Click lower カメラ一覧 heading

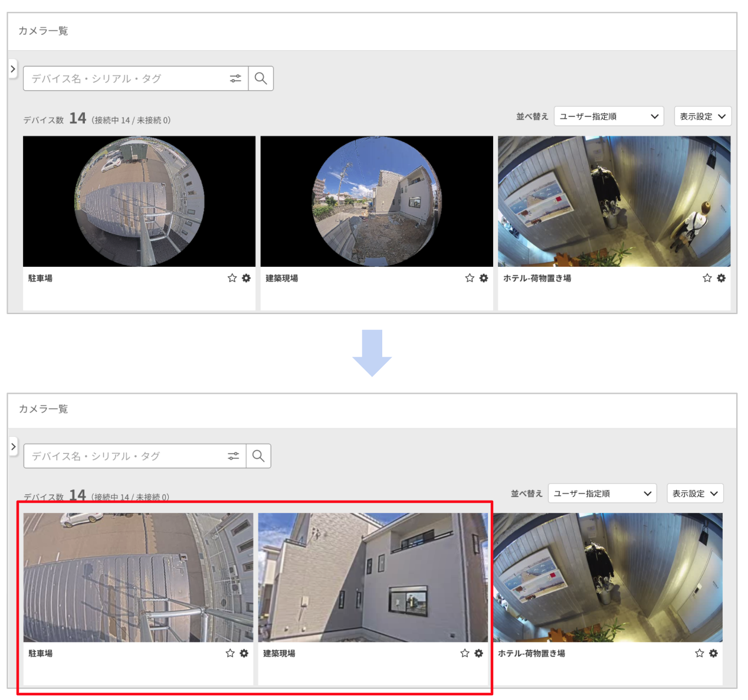tap(43, 409)
